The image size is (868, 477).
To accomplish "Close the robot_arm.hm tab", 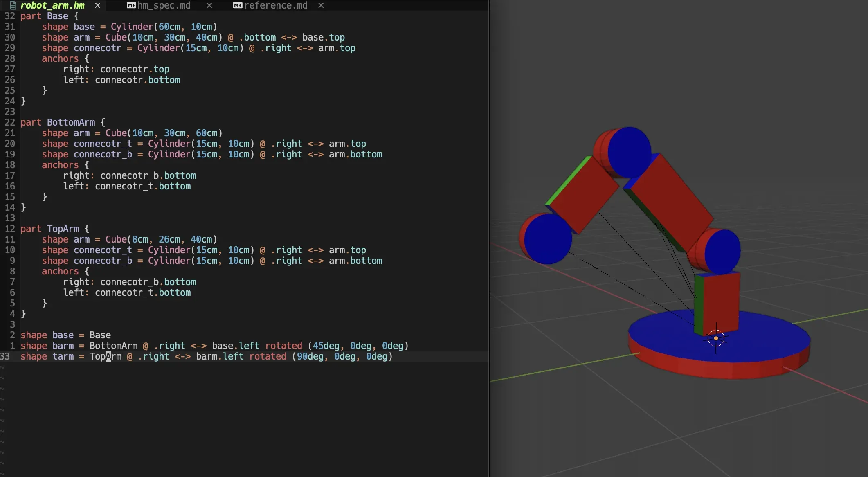I will pyautogui.click(x=97, y=5).
